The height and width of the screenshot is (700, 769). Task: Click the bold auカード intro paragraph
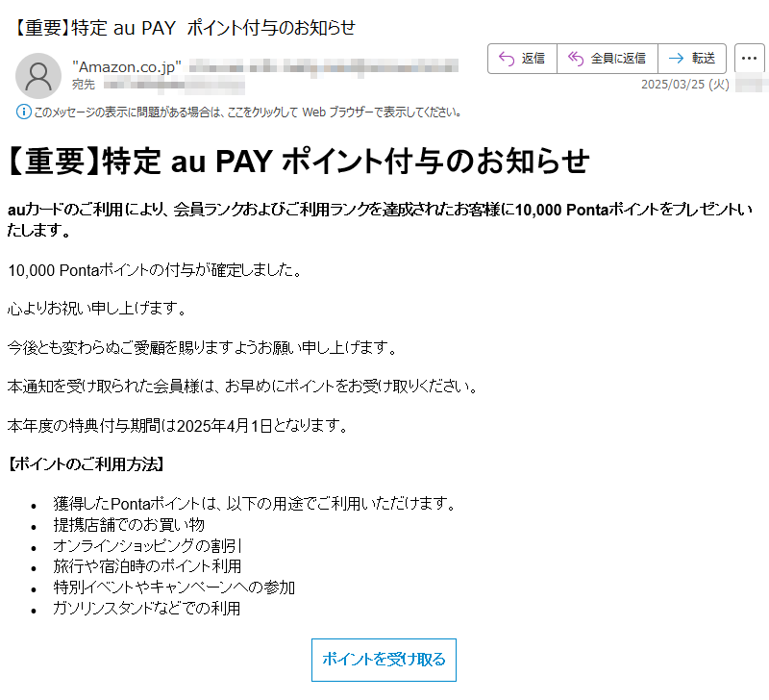(x=380, y=219)
